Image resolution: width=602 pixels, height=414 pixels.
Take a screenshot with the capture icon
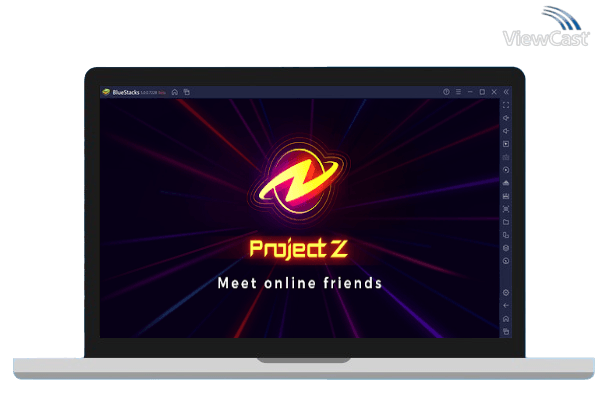tap(506, 209)
